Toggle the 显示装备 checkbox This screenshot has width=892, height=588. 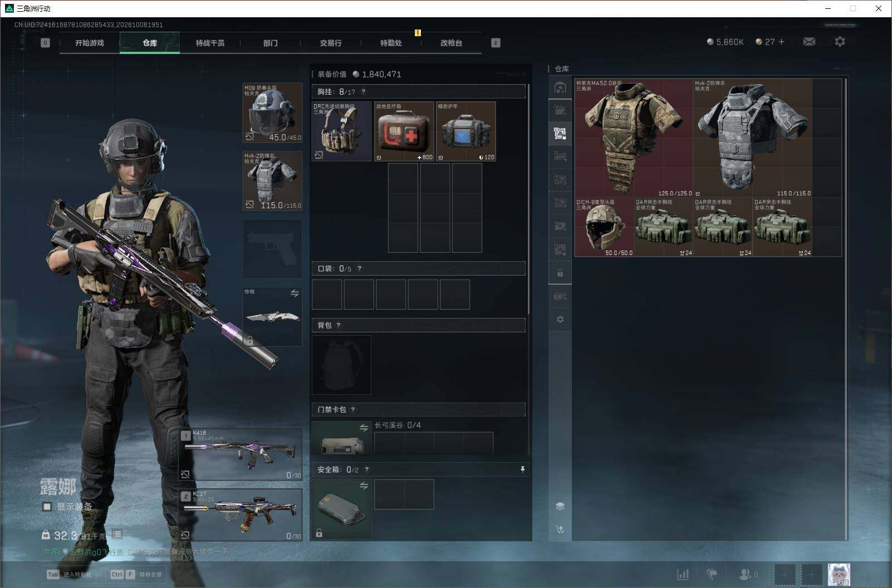tap(47, 507)
